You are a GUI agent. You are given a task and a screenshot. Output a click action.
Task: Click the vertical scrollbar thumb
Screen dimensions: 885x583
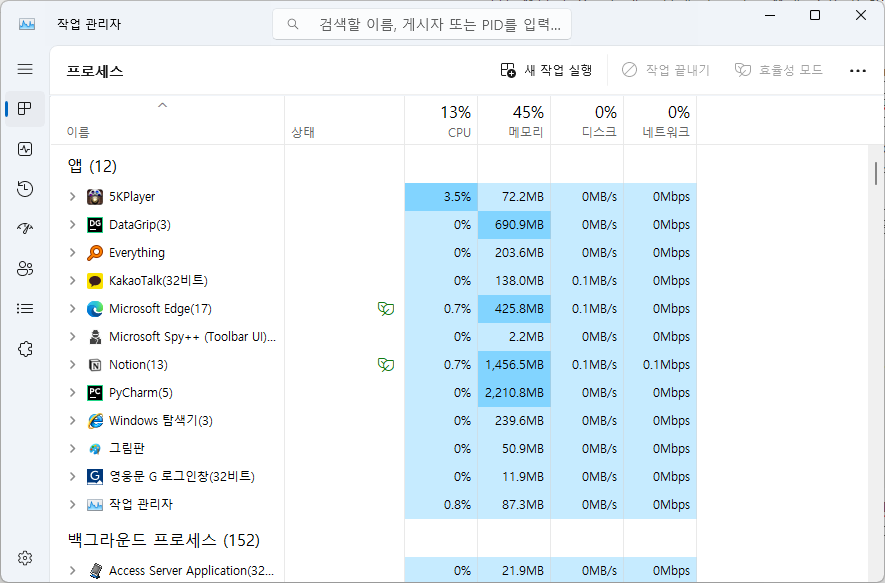876,173
